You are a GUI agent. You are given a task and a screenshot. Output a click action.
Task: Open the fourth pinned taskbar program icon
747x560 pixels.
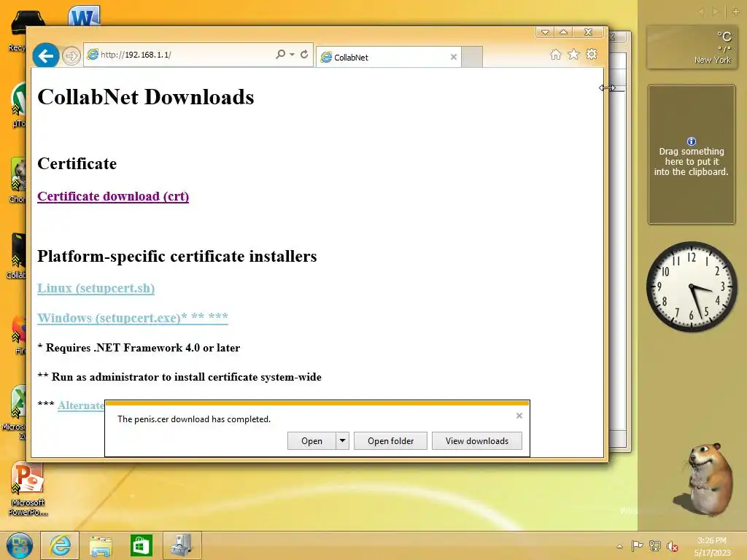[182, 545]
